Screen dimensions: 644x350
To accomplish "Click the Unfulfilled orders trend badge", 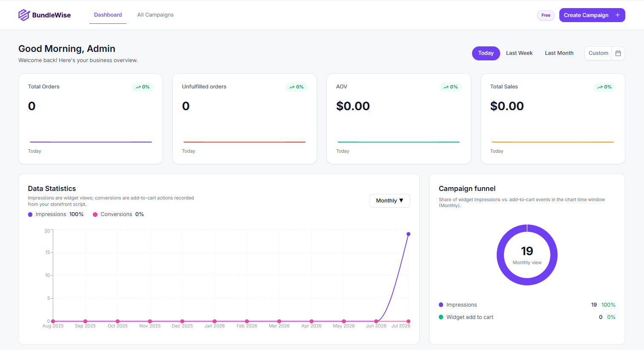I will 297,87.
